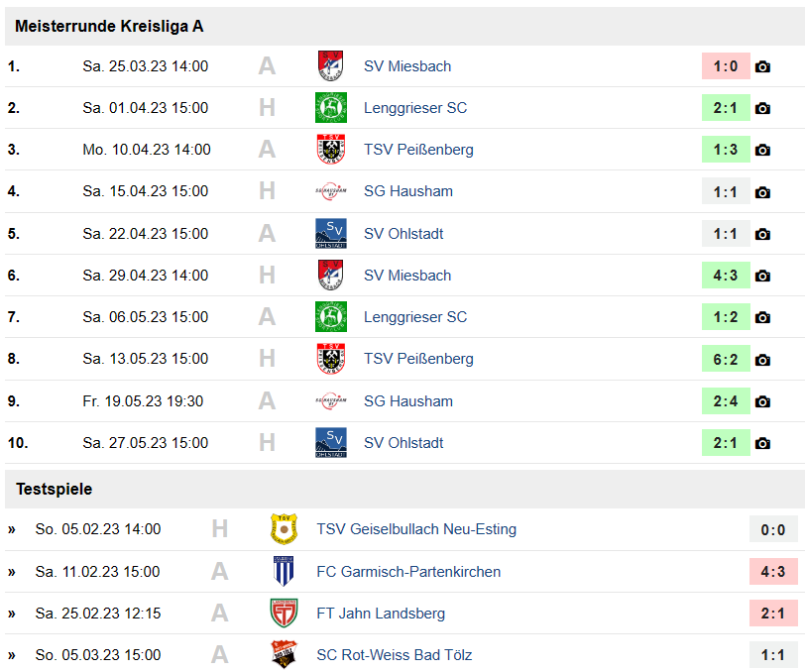The image size is (805, 672).
Task: Click the SG Hausham link on 19.05.23
Action: pyautogui.click(x=408, y=401)
